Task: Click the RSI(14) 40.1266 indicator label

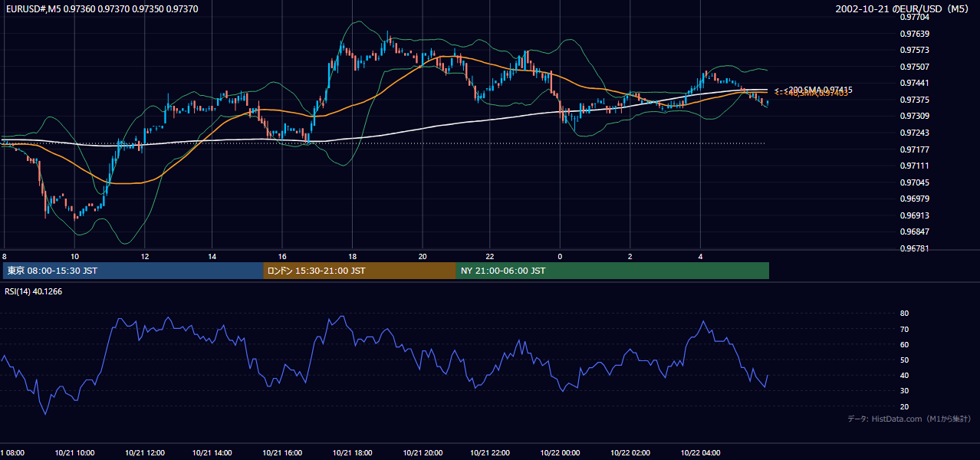Action: tap(34, 291)
